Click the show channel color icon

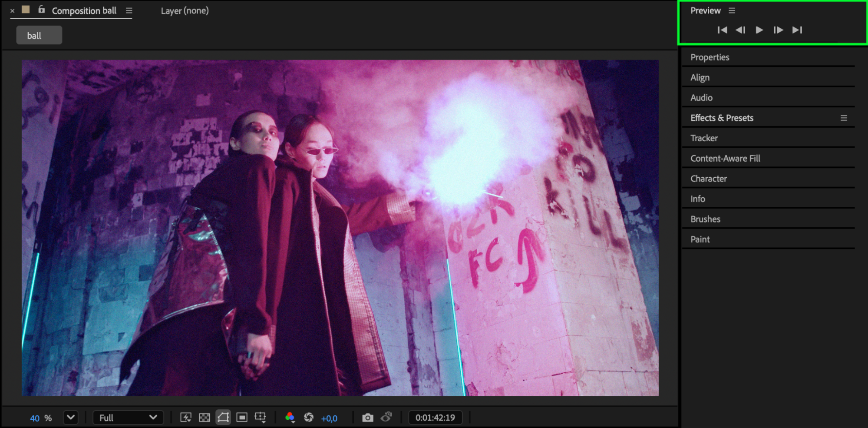[x=290, y=418]
